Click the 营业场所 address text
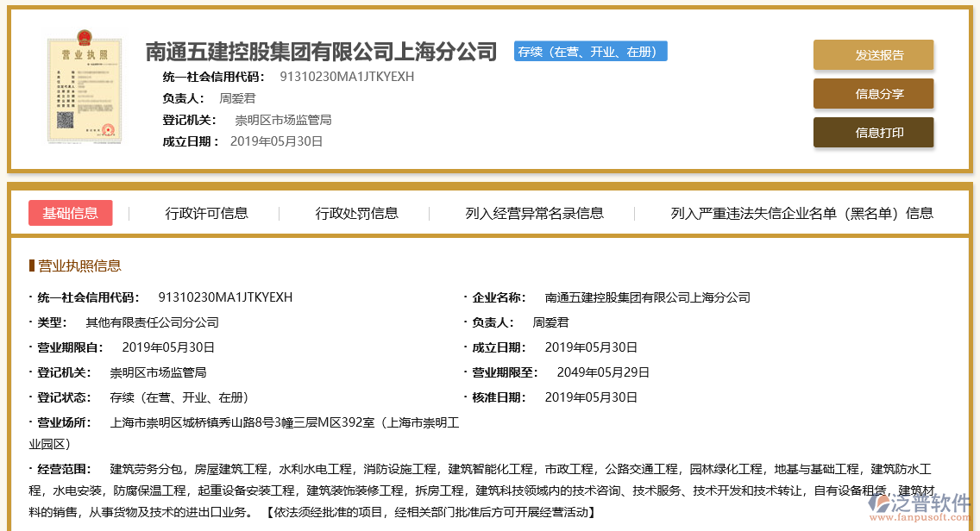 (x=244, y=433)
